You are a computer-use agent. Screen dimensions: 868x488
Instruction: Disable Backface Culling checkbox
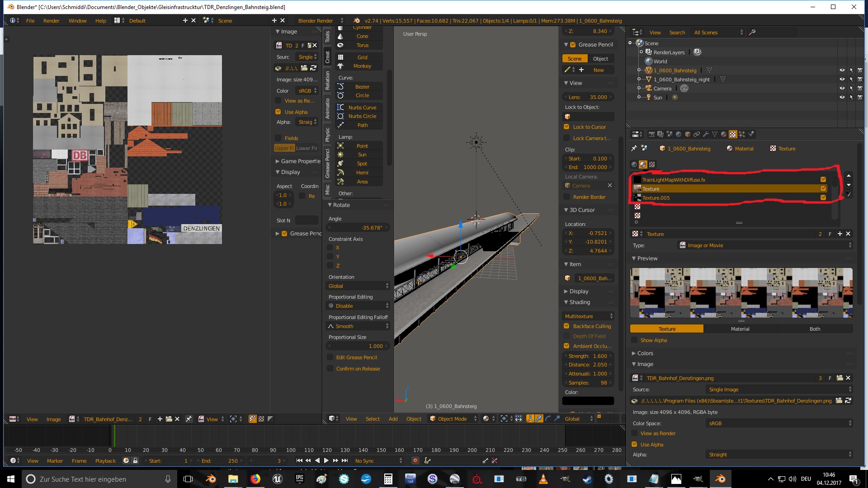pyautogui.click(x=566, y=326)
